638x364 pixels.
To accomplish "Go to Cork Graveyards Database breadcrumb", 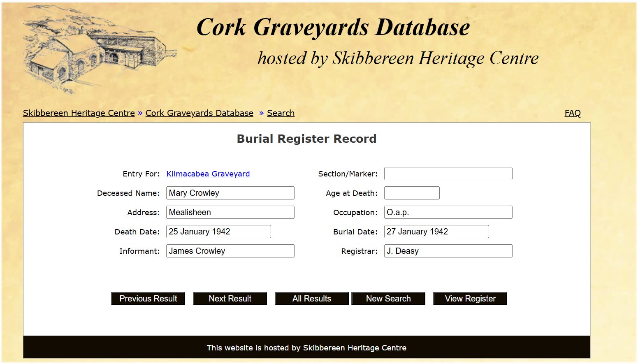I will [200, 113].
